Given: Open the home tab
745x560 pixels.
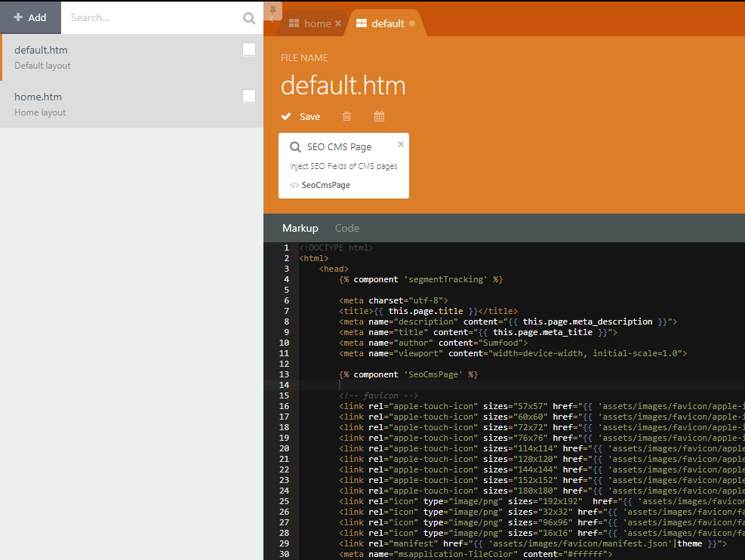Looking at the screenshot, I should [317, 23].
